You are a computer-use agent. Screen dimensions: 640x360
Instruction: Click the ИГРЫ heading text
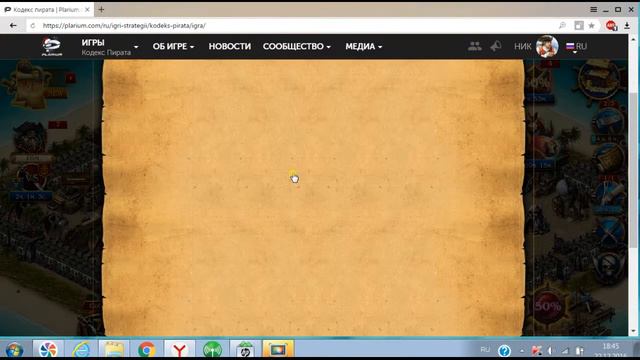click(x=93, y=42)
